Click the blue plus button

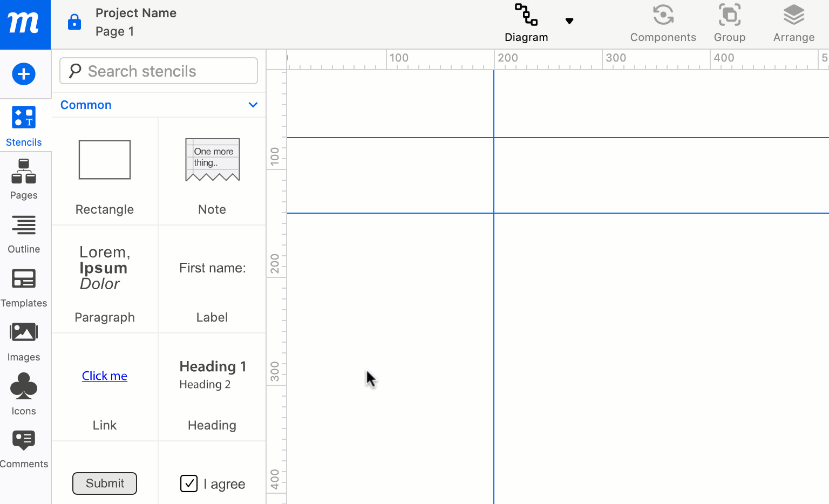[24, 74]
